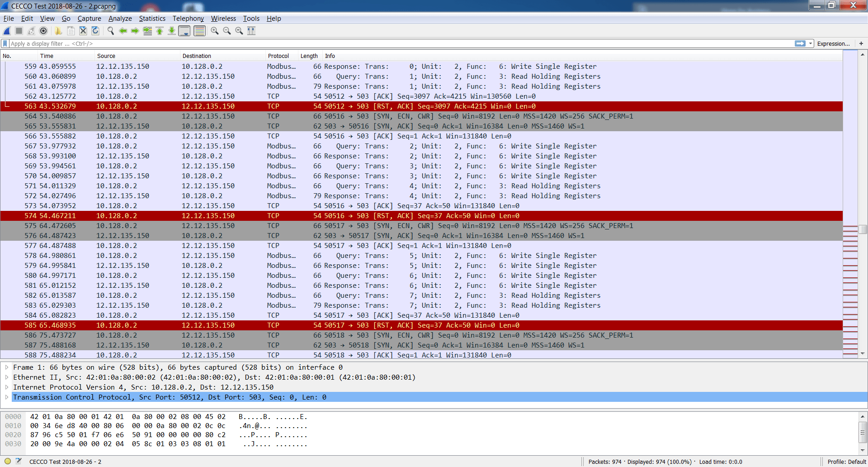Click the Profile: Default status entry

pyautogui.click(x=846, y=462)
